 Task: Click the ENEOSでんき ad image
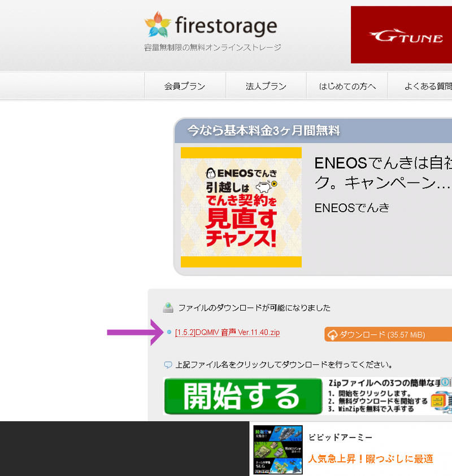241,207
